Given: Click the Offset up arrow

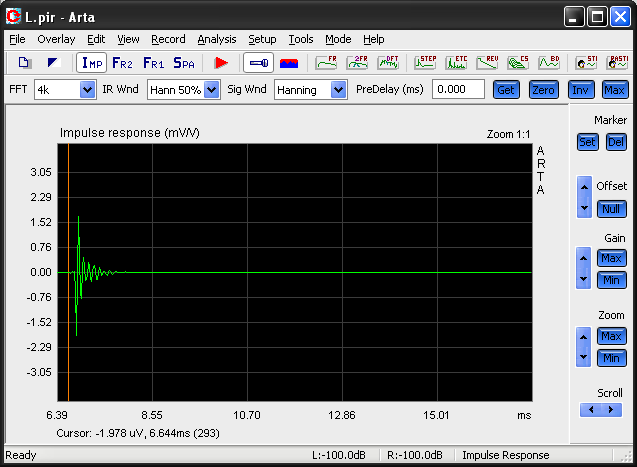Looking at the screenshot, I should [584, 187].
